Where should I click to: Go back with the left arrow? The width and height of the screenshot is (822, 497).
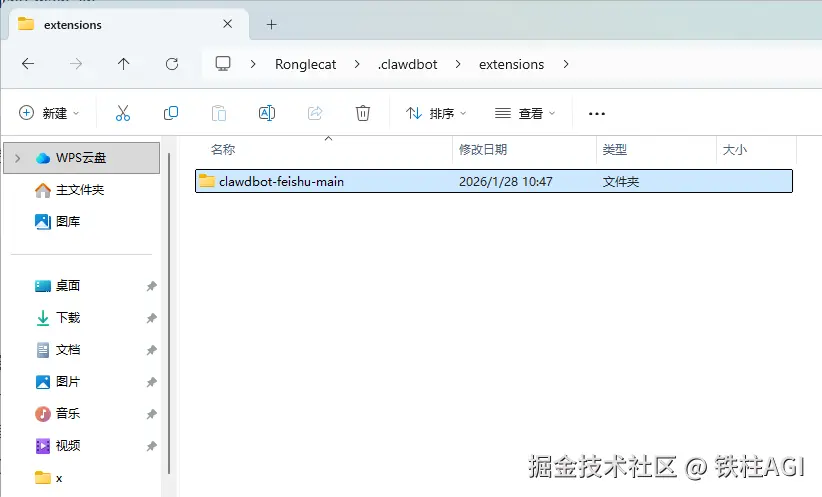click(x=28, y=64)
